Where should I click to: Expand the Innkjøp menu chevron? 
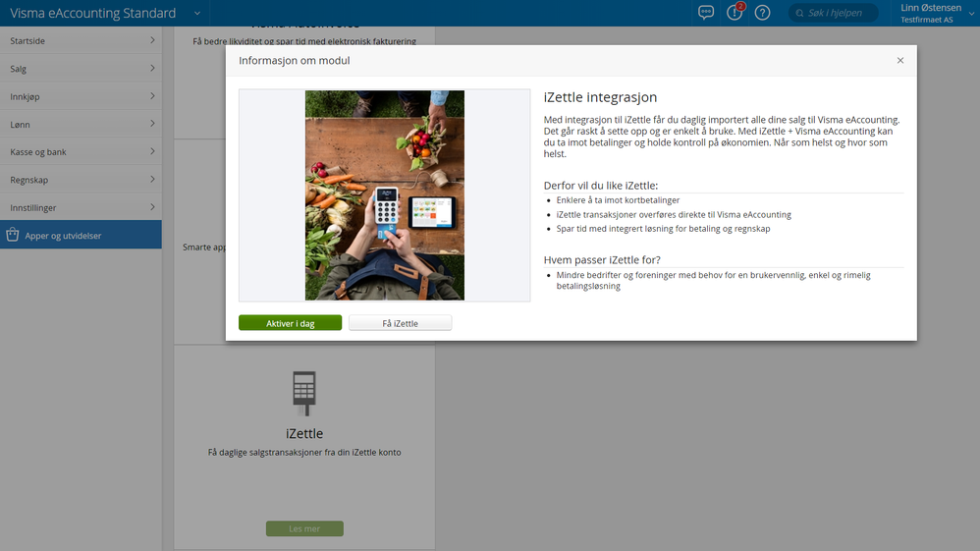[152, 95]
